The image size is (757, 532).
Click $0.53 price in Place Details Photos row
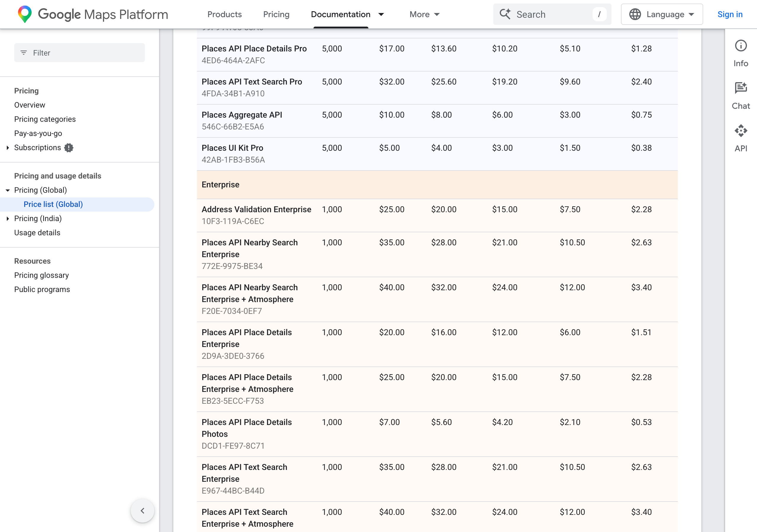click(x=641, y=422)
